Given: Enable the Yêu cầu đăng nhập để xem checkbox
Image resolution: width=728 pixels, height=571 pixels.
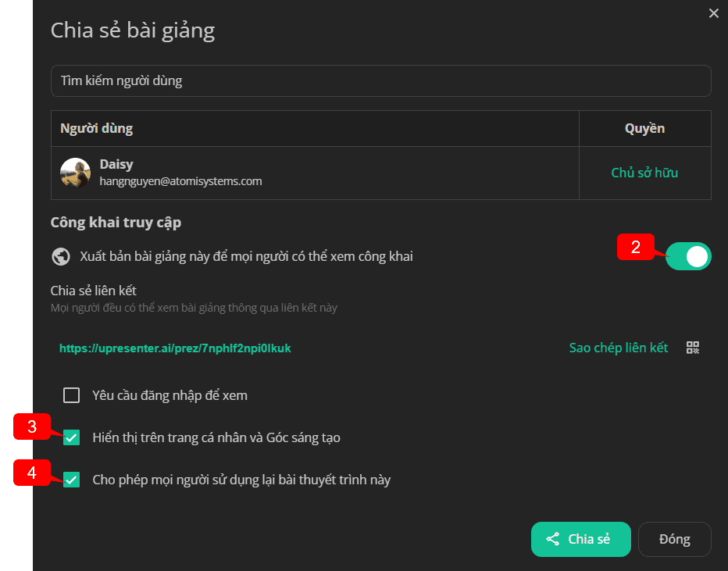Looking at the screenshot, I should click(x=72, y=395).
